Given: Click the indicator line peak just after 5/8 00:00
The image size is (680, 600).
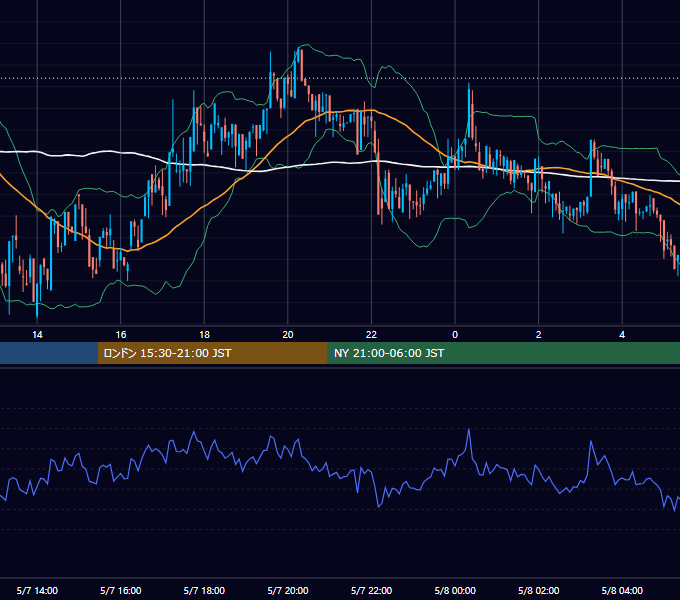Looking at the screenshot, I should tap(469, 430).
